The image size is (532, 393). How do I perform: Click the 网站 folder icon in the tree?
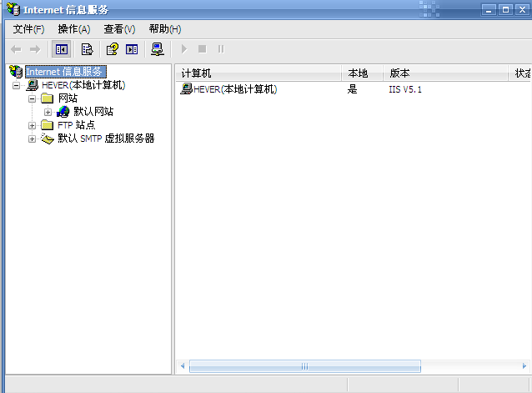(x=48, y=98)
